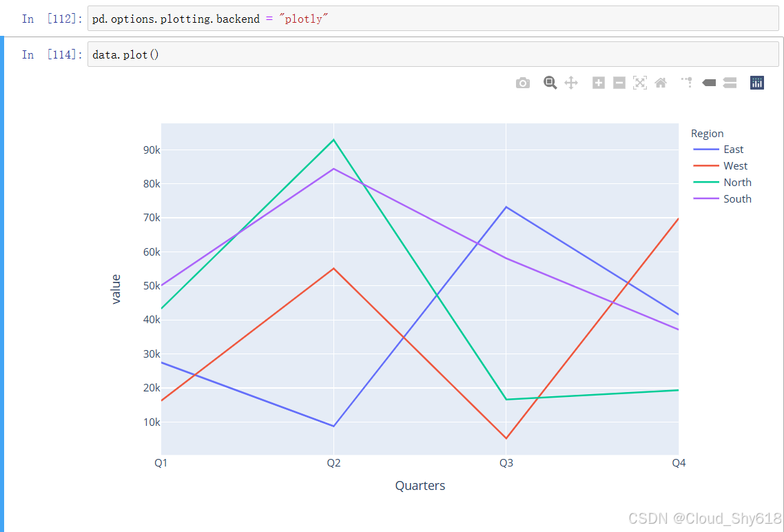Select the Pan arrows tool
This screenshot has width=784, height=532.
pos(571,83)
